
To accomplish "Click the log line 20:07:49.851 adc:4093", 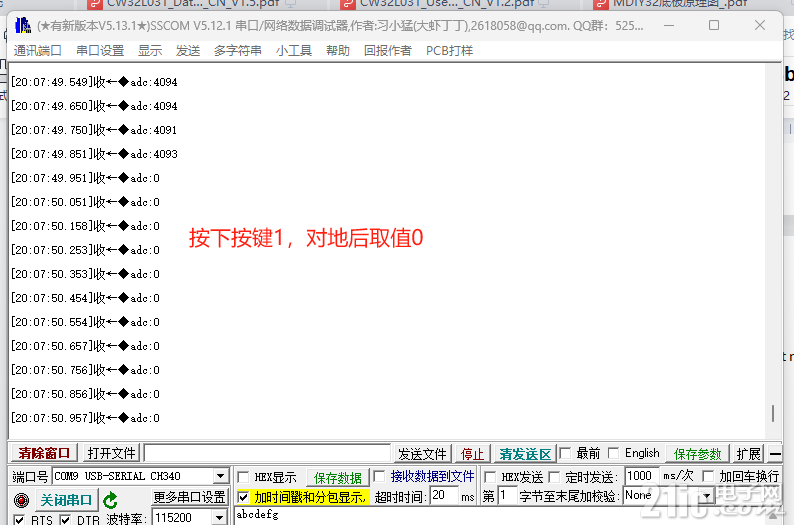I will pyautogui.click(x=94, y=154).
